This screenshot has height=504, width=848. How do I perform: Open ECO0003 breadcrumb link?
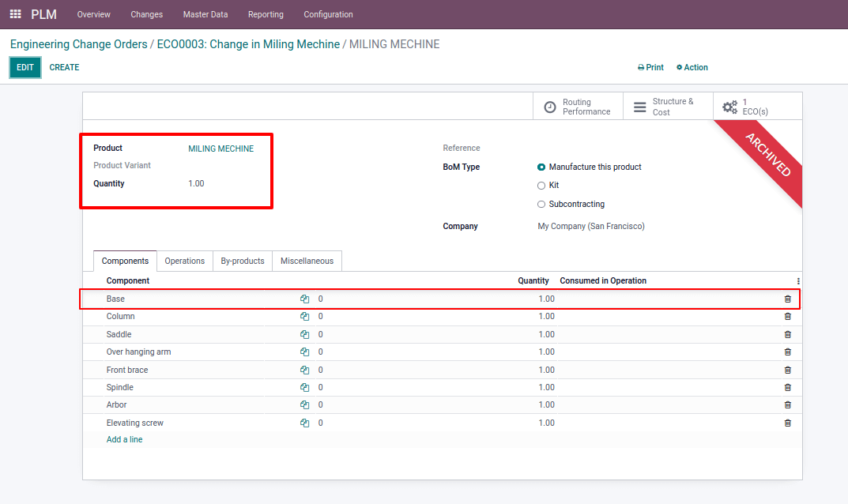coord(248,44)
